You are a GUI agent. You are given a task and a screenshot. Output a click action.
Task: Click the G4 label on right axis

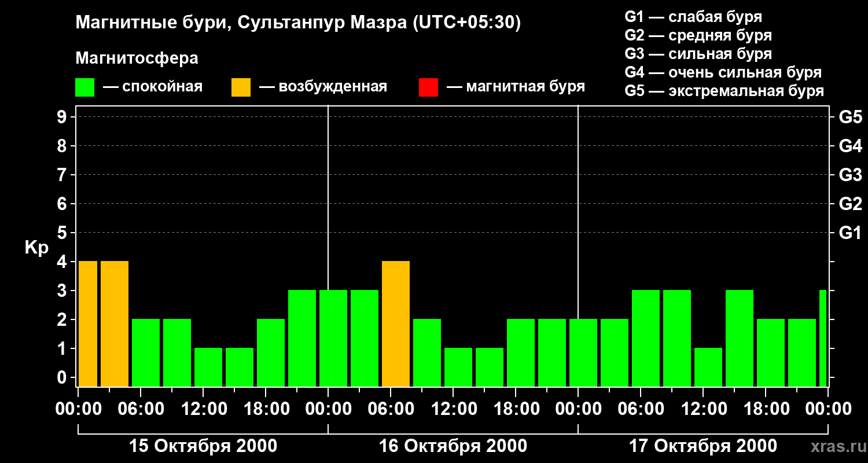pyautogui.click(x=850, y=146)
